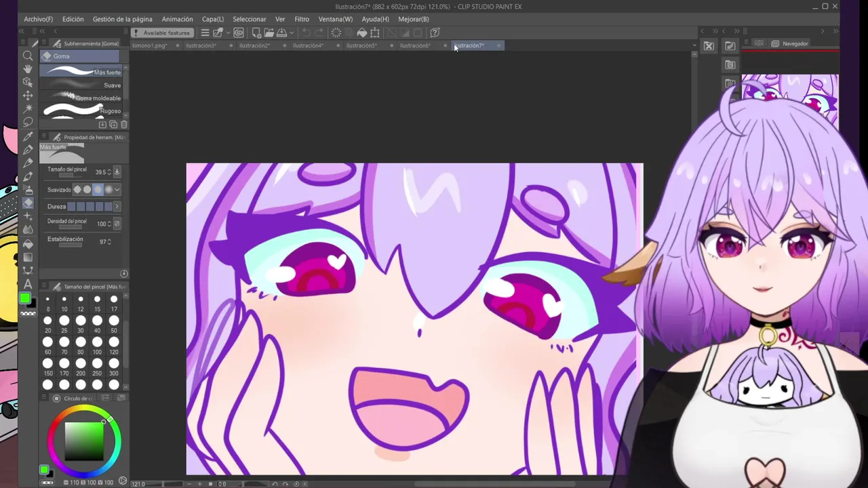Select the Operation object tool

point(28,82)
